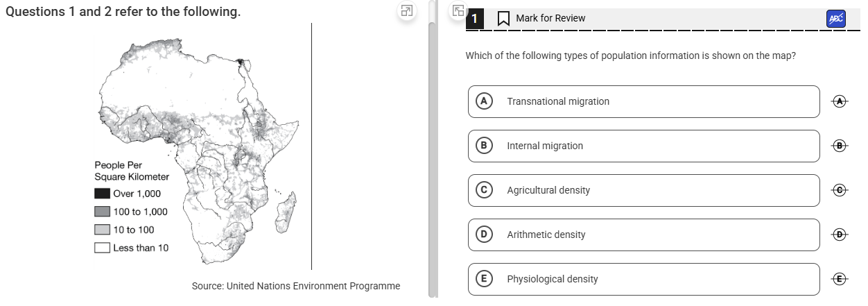This screenshot has height=306, width=868.
Task: Choose answer E, Physiological density
Action: click(x=643, y=279)
